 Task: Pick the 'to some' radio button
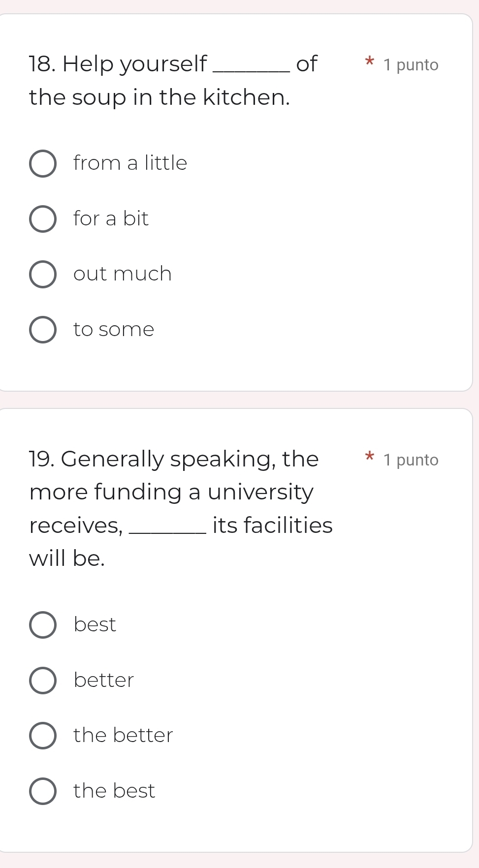point(43,330)
